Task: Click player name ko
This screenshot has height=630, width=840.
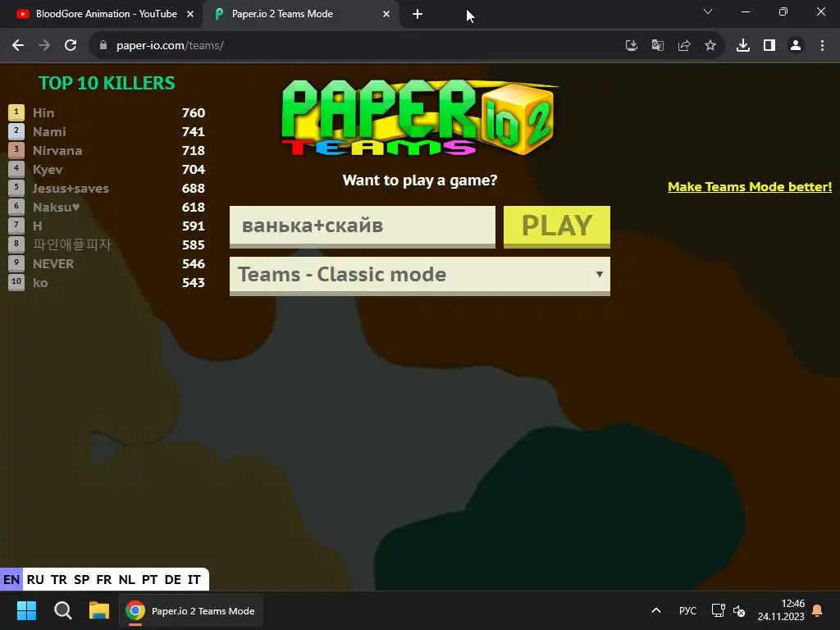Action: pos(40,283)
